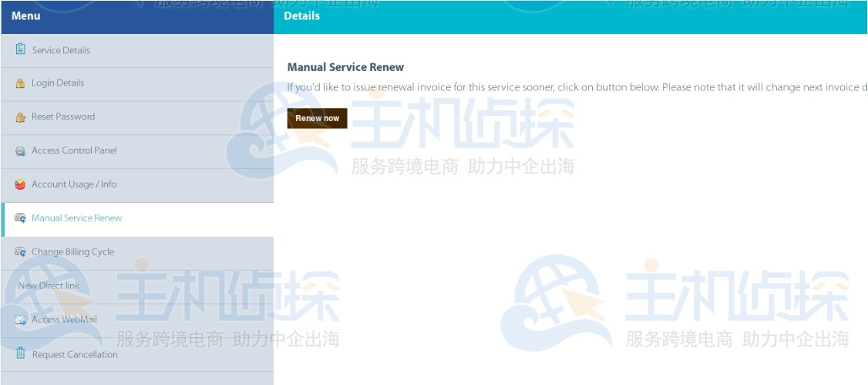The width and height of the screenshot is (868, 385).
Task: Open the Access WebMail text entry
Action: (x=64, y=320)
